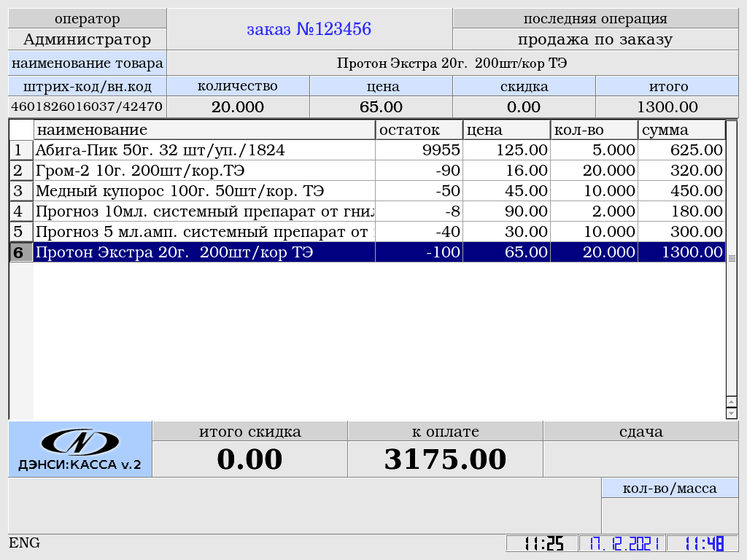Click the Администратор operator name

pyautogui.click(x=88, y=39)
